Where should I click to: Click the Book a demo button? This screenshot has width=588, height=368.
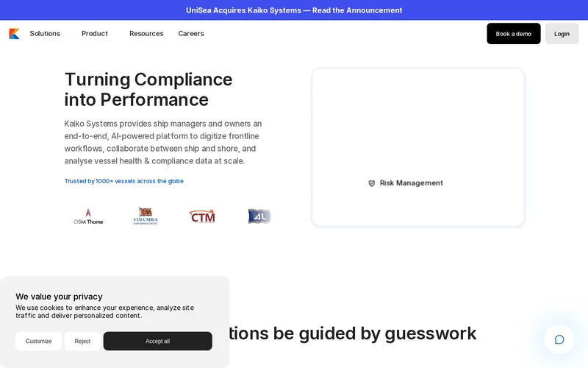[513, 33]
